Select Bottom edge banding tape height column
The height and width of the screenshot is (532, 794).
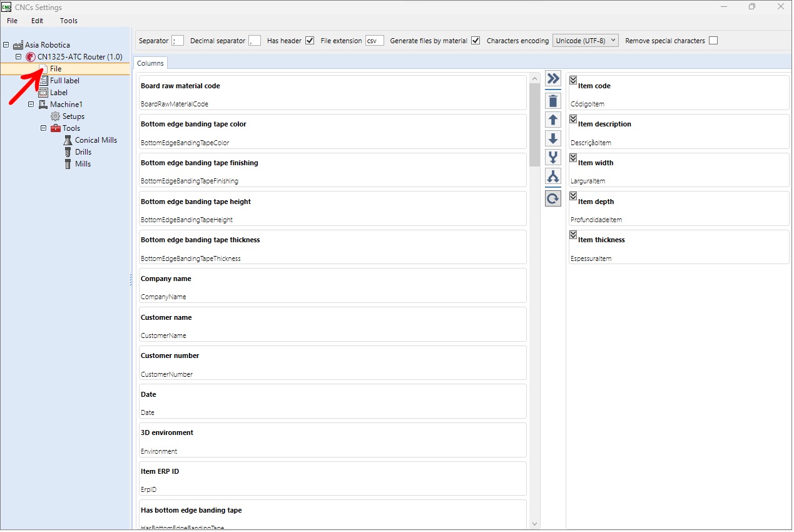click(332, 208)
